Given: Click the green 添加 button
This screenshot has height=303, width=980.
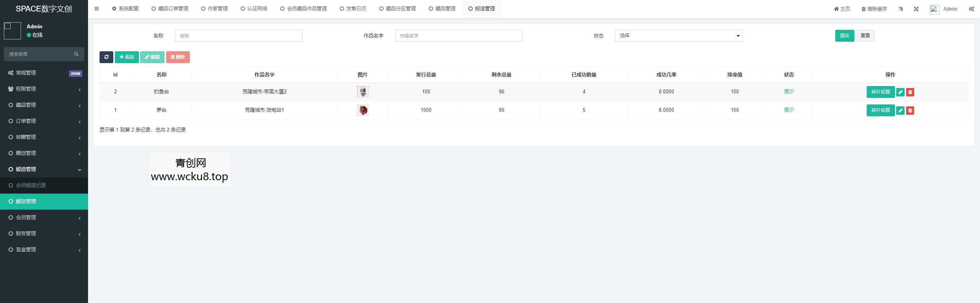Looking at the screenshot, I should (x=127, y=57).
